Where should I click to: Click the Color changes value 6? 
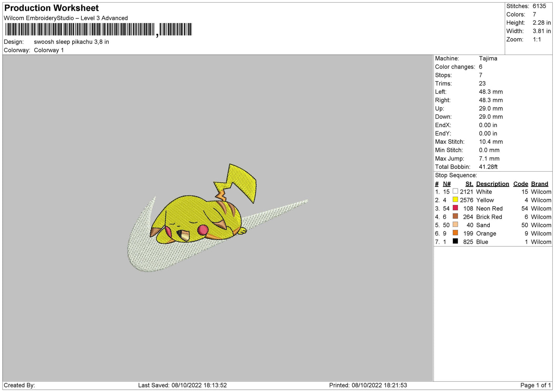[480, 67]
